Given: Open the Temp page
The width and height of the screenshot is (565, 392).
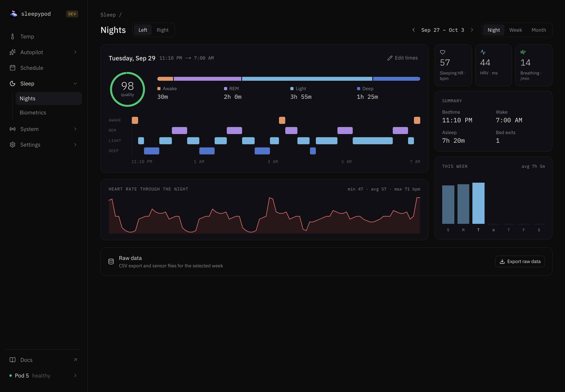Looking at the screenshot, I should point(44,37).
